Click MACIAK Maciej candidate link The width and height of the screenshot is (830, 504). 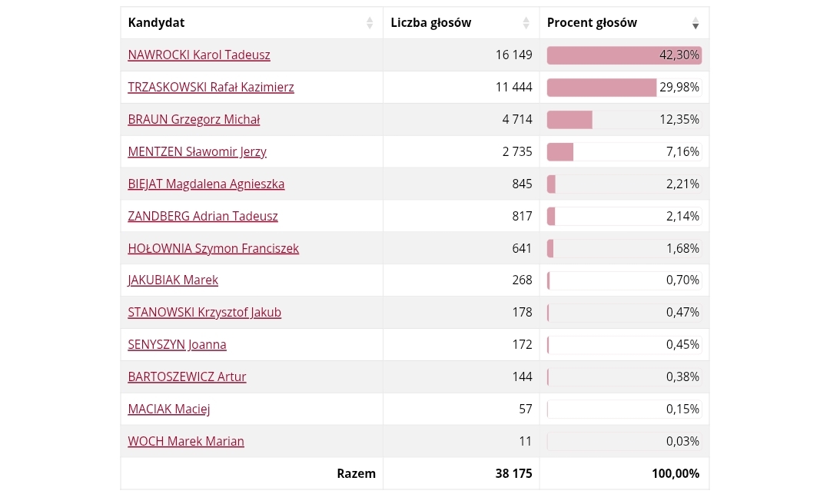[169, 409]
